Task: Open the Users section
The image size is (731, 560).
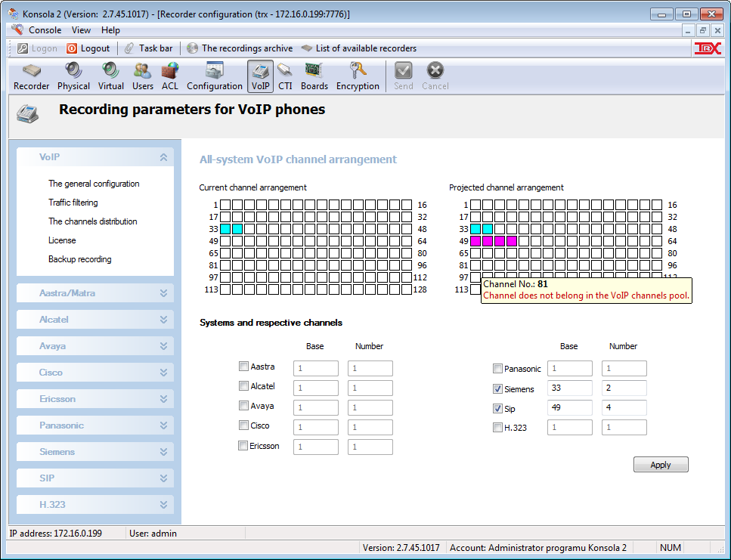Action: point(143,77)
